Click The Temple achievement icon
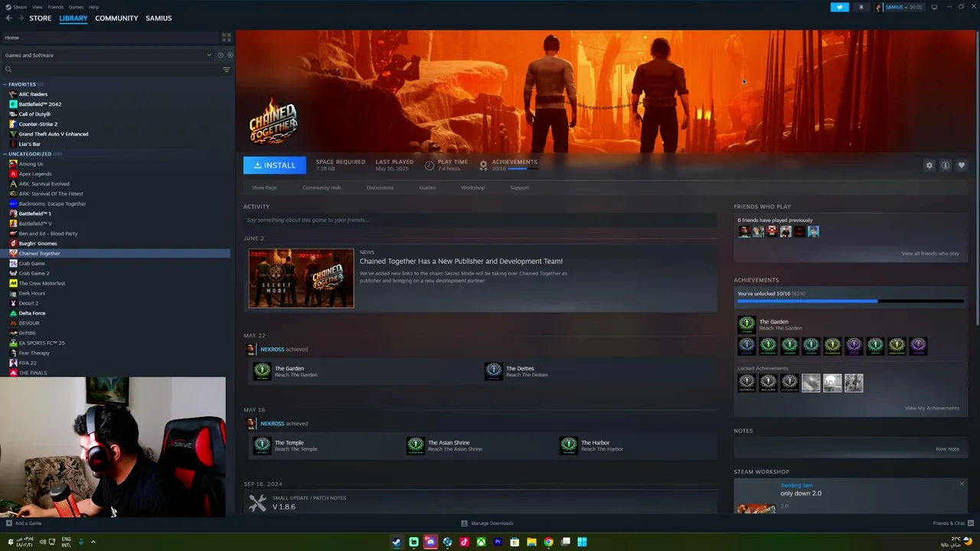980x551 pixels. [262, 445]
